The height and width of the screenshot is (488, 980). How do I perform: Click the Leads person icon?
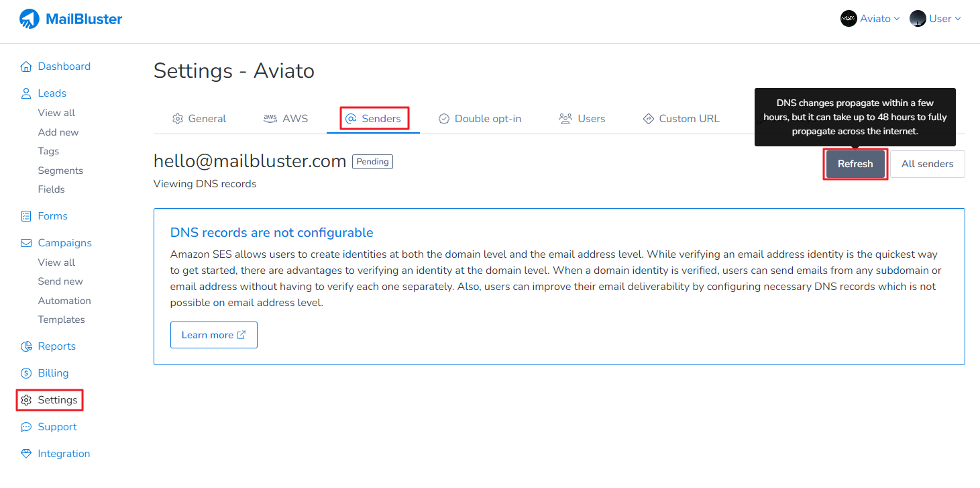26,93
